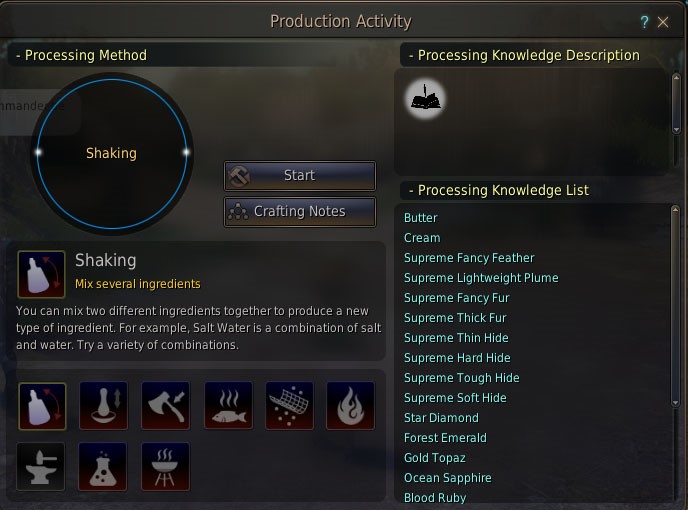
Task: Choose the Chopping axe icon
Action: [x=165, y=406]
